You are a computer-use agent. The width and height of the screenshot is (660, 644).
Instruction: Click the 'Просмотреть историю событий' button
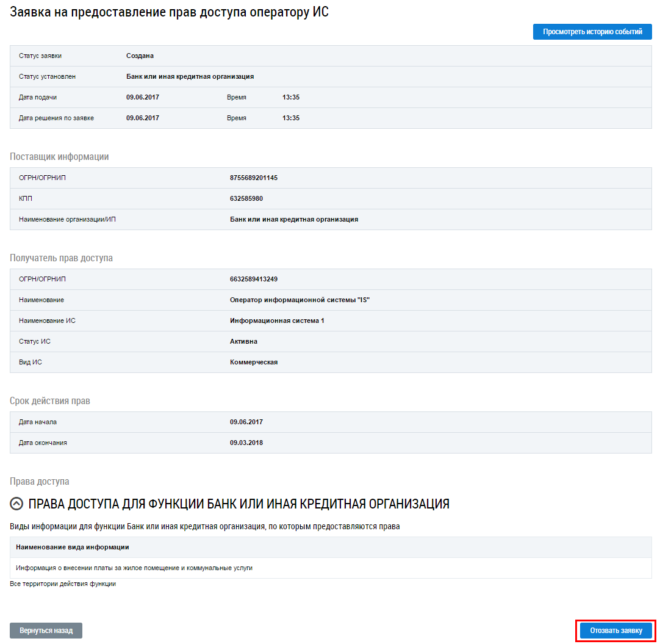592,32
